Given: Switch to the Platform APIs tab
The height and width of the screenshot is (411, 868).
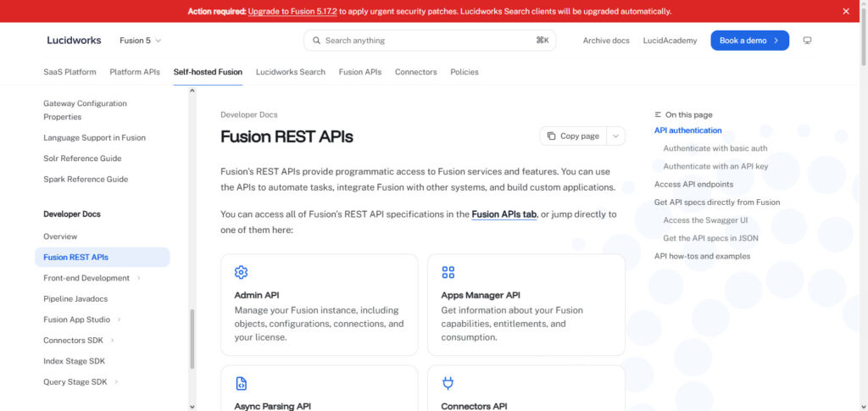Looking at the screenshot, I should click(135, 72).
